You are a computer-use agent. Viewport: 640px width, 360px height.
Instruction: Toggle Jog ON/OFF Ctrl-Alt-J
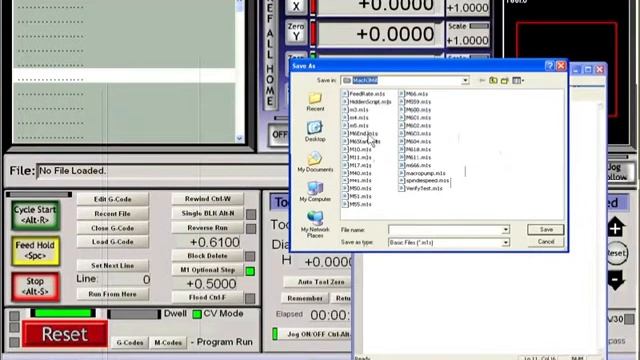click(x=315, y=334)
